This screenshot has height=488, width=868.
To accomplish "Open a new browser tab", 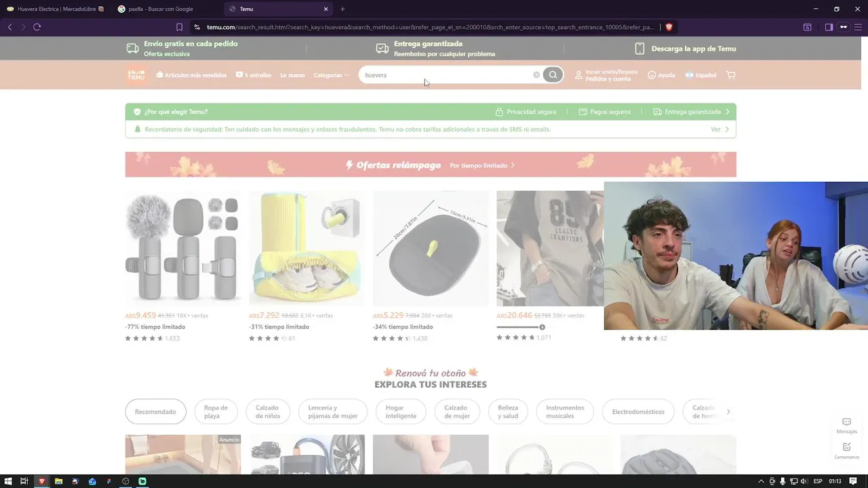I will (342, 9).
